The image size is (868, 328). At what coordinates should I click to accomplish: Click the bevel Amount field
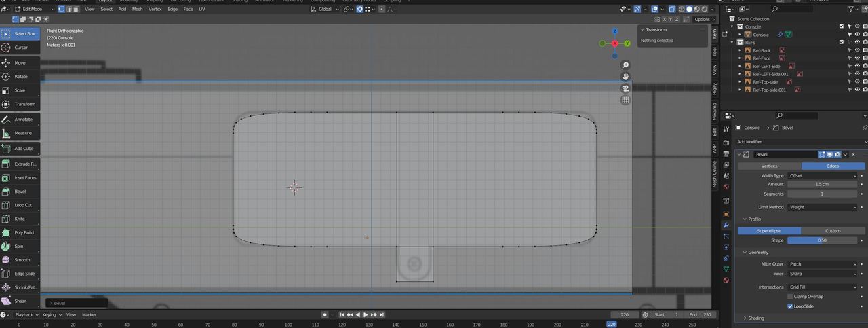[x=822, y=184]
